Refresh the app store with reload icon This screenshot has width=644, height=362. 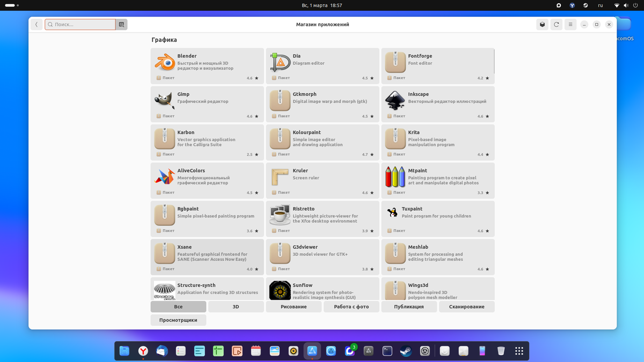(x=557, y=25)
